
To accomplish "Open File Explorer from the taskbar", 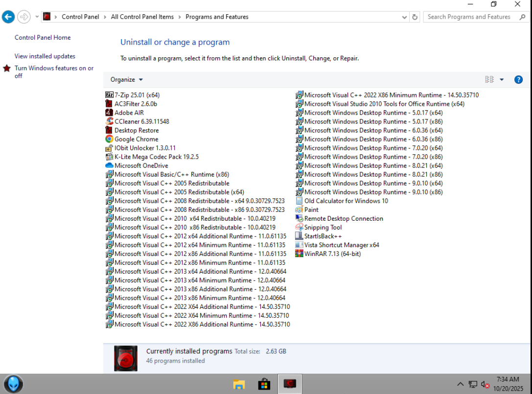I will click(239, 384).
